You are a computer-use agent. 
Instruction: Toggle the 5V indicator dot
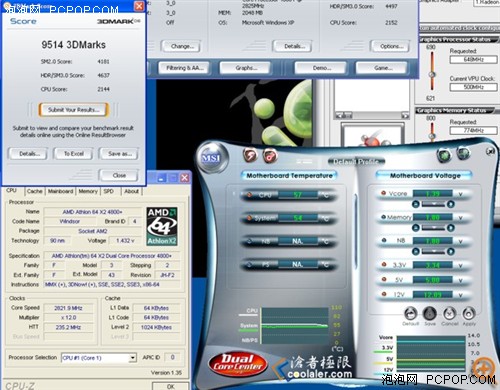pyautogui.click(x=383, y=279)
